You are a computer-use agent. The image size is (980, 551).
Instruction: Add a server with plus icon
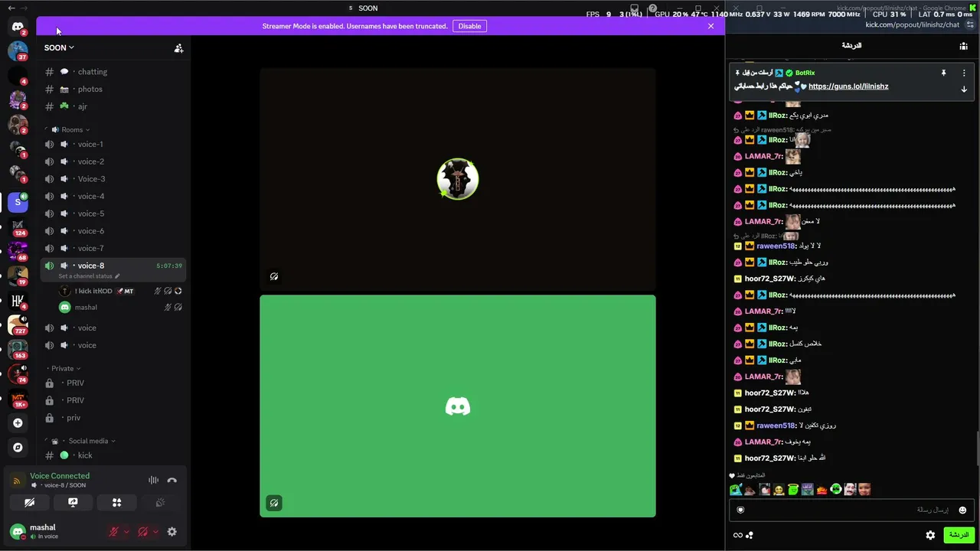[18, 422]
